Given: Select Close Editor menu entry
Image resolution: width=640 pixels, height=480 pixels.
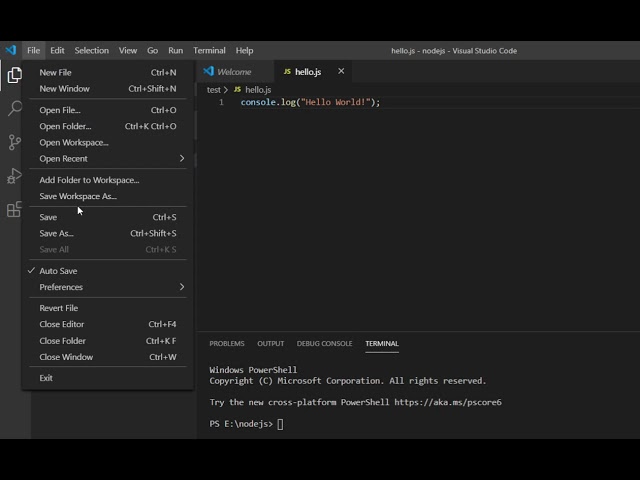Looking at the screenshot, I should (108, 324).
